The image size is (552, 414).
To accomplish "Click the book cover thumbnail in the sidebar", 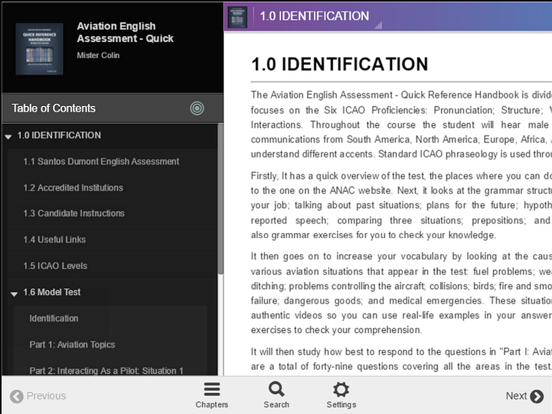I will click(39, 49).
